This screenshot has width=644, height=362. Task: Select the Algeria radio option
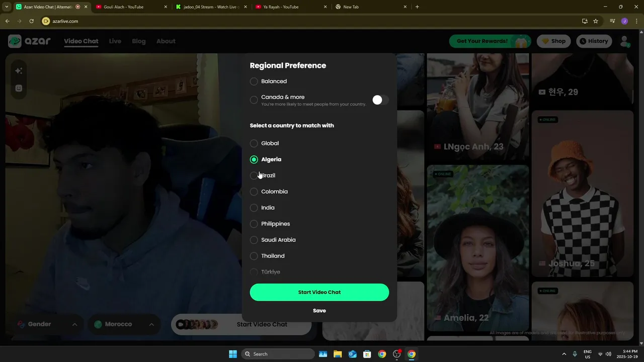tap(254, 159)
